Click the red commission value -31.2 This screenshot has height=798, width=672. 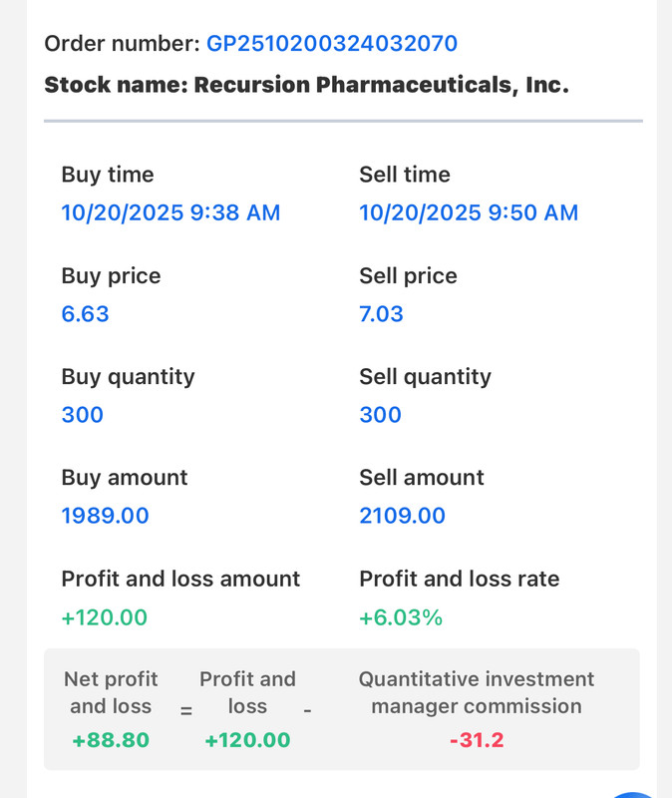point(476,740)
